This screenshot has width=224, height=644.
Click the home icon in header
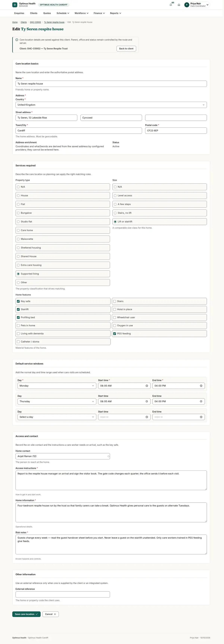click(179, 5)
